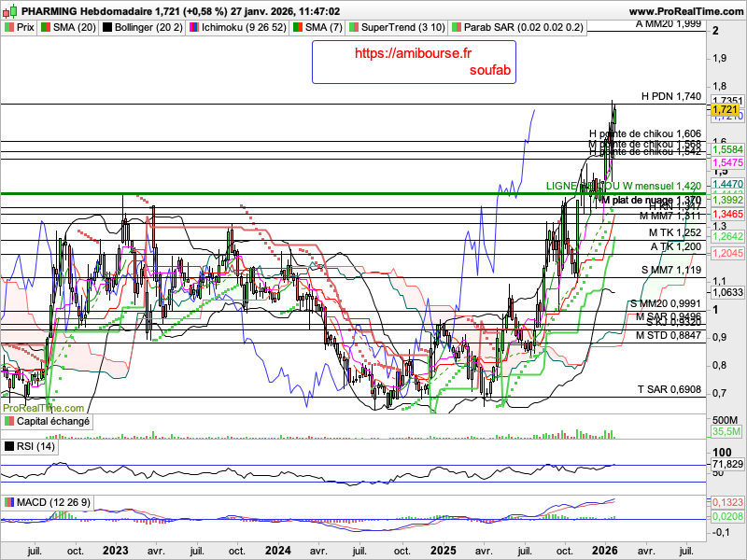747x560 pixels.
Task: Click the T SAR 0,6908 level label
Action: pos(669,389)
